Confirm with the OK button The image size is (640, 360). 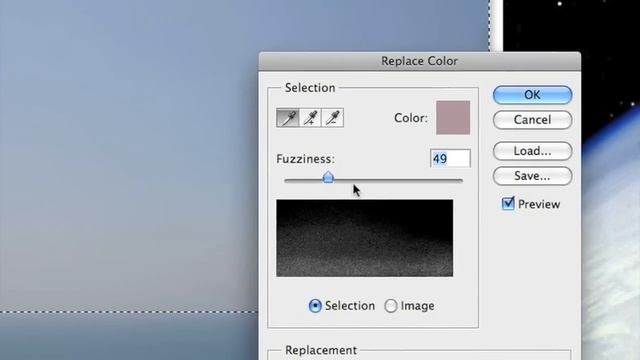pyautogui.click(x=532, y=95)
